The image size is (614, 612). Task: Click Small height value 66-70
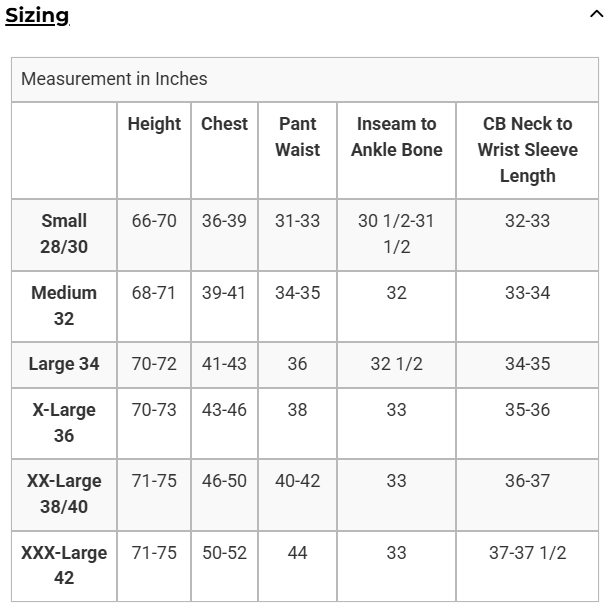pos(154,221)
